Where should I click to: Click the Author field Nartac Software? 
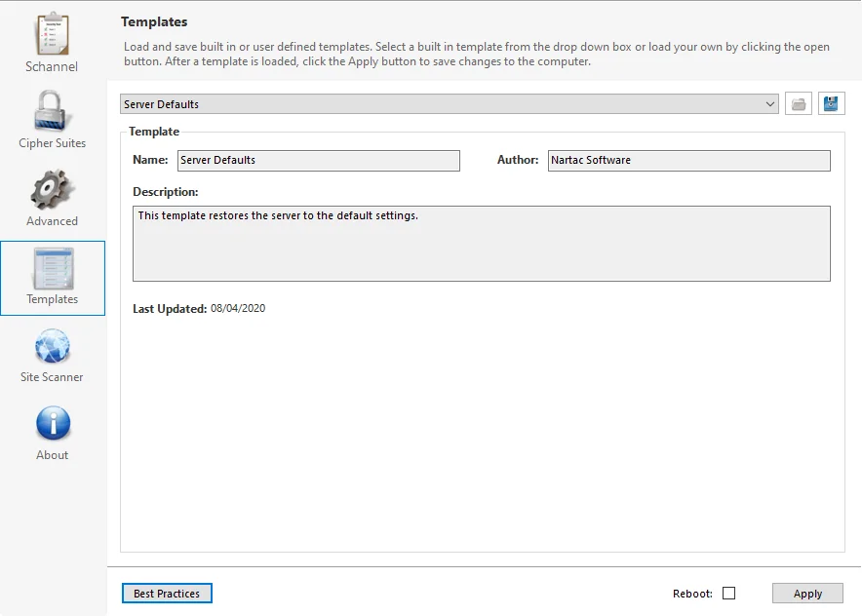click(x=688, y=161)
